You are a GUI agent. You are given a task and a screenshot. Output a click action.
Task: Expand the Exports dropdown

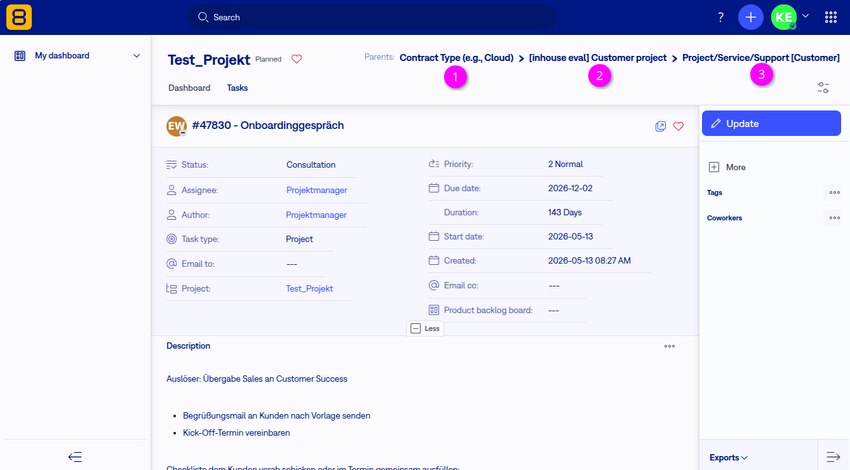(x=728, y=458)
